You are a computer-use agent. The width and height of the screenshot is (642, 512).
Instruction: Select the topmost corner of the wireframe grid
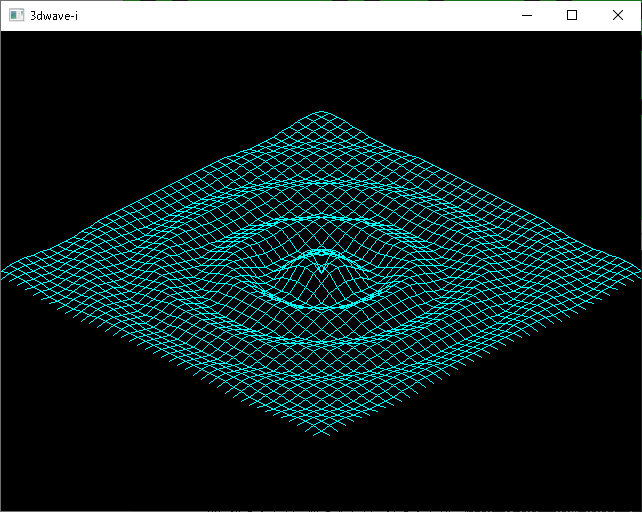click(x=321, y=112)
